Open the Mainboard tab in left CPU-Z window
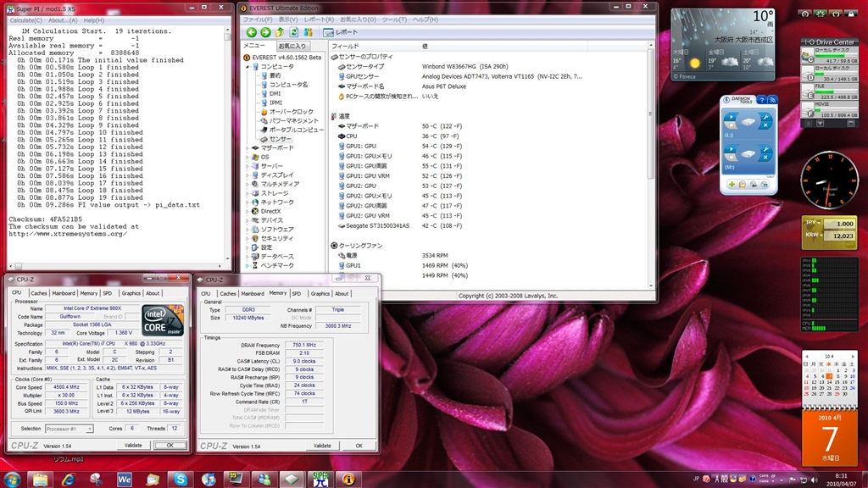Screen dimensions: 868x488 point(64,293)
